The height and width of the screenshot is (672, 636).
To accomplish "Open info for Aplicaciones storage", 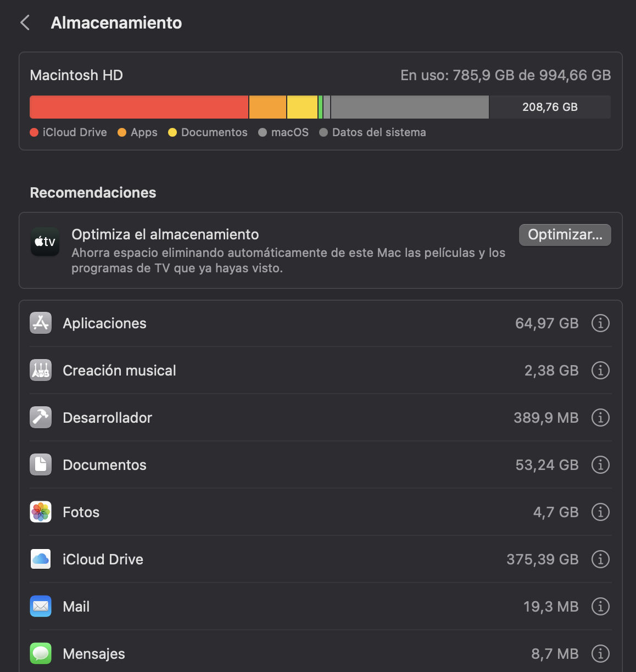I will pyautogui.click(x=600, y=323).
